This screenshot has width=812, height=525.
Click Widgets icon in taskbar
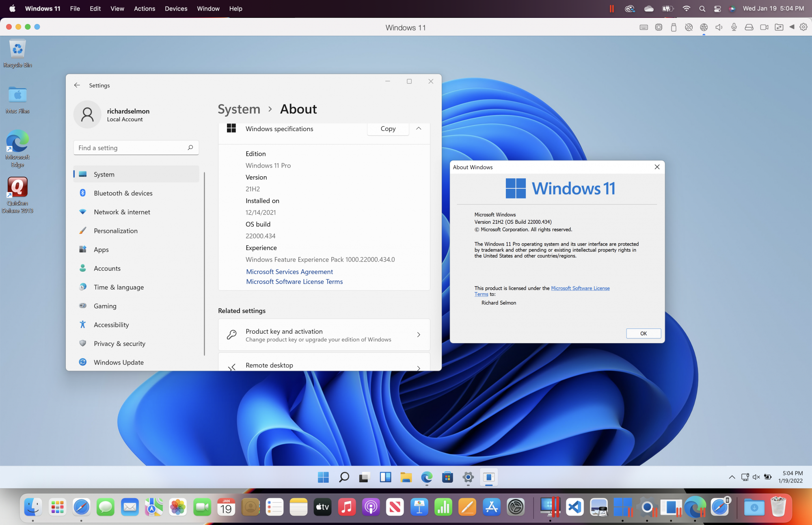tap(385, 477)
